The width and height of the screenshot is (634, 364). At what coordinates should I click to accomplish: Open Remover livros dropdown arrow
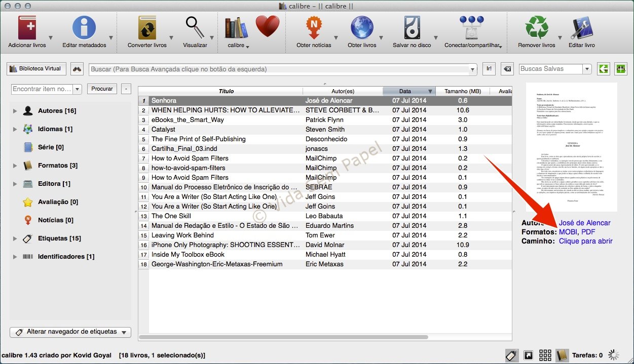[x=560, y=38]
